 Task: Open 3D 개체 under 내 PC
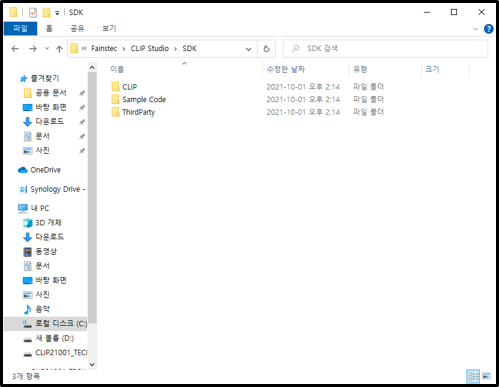pos(48,223)
